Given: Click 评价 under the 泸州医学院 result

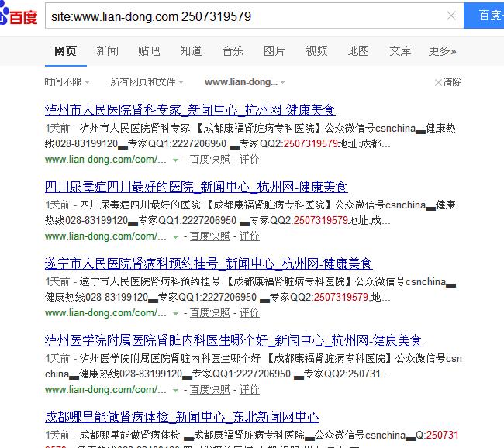Looking at the screenshot, I should [249, 390].
